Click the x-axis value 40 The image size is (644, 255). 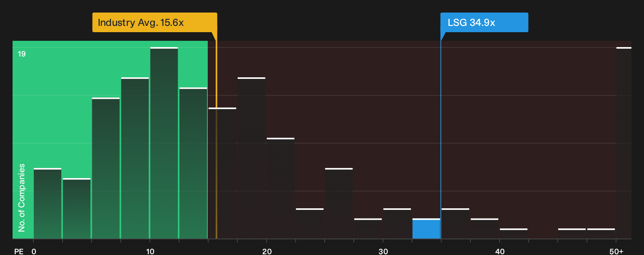click(499, 251)
